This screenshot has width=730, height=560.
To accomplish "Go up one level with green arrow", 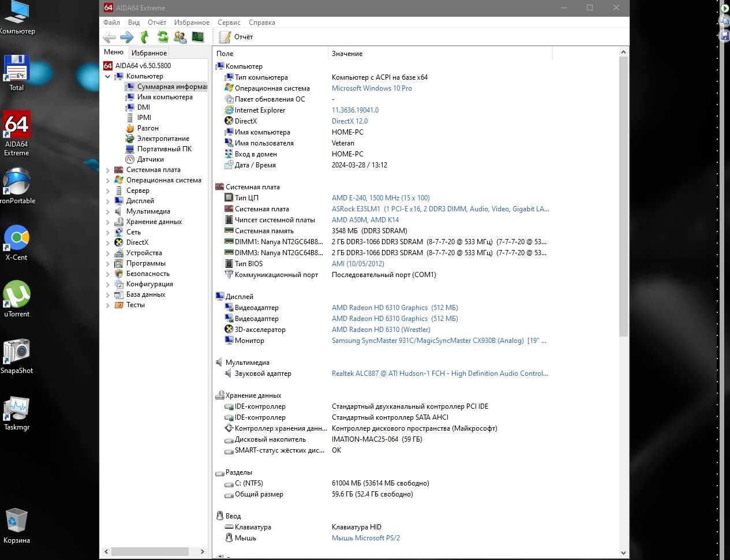I will pyautogui.click(x=145, y=37).
